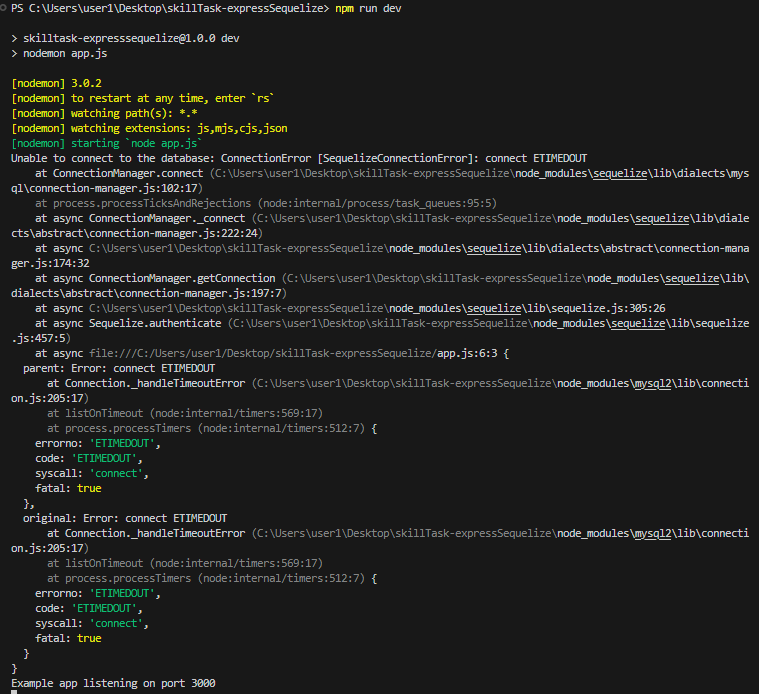Screen dimensions: 759x694
Task: Click the 'npm run dev' command text
Action: (368, 9)
